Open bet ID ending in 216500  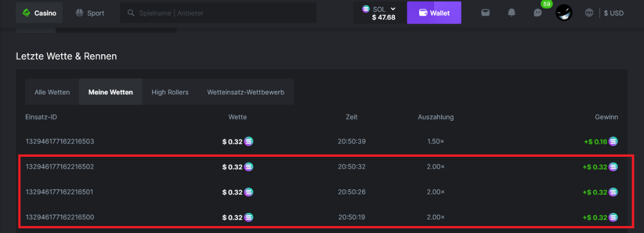pos(60,217)
